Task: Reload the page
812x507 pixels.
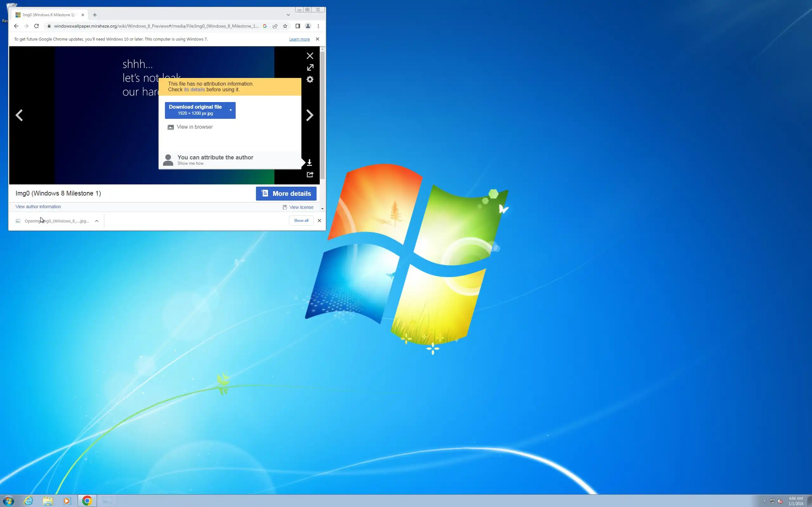Action: pyautogui.click(x=36, y=26)
